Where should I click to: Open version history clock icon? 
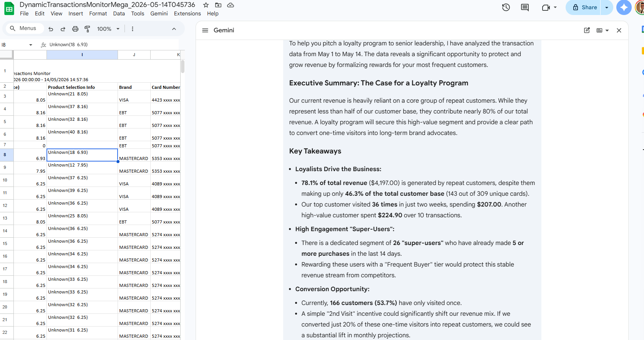506,7
